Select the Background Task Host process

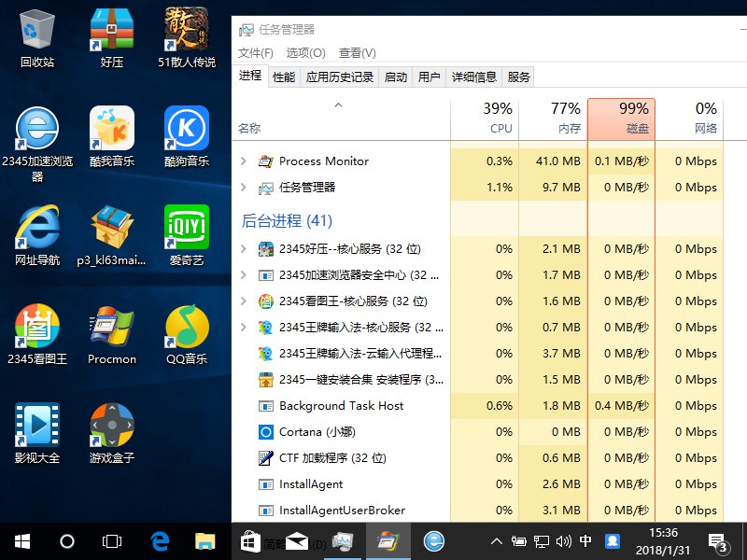click(477, 406)
